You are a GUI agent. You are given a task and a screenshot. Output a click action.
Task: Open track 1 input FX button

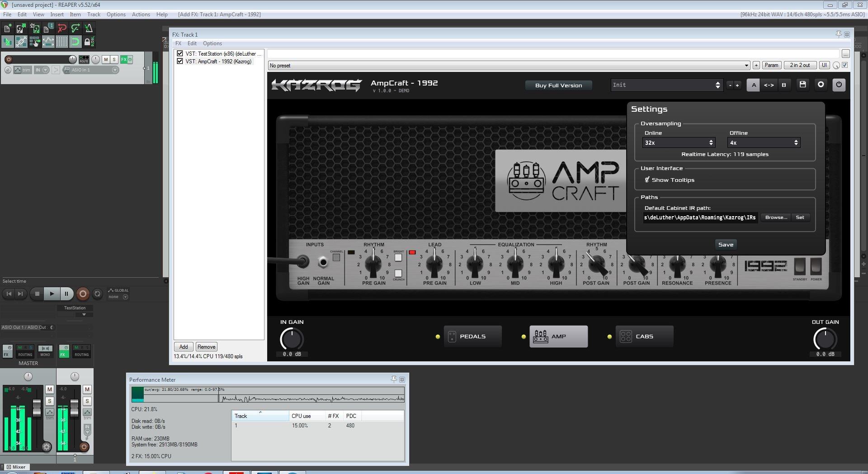66,70
